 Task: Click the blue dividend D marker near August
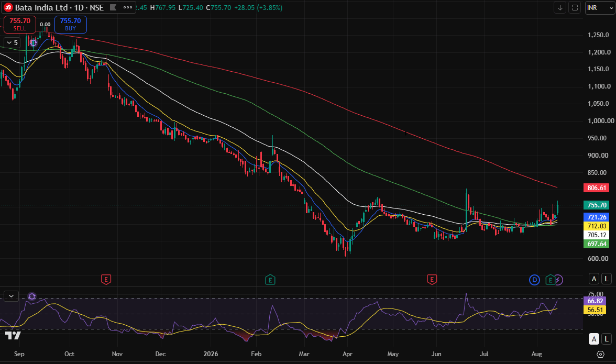[534, 280]
